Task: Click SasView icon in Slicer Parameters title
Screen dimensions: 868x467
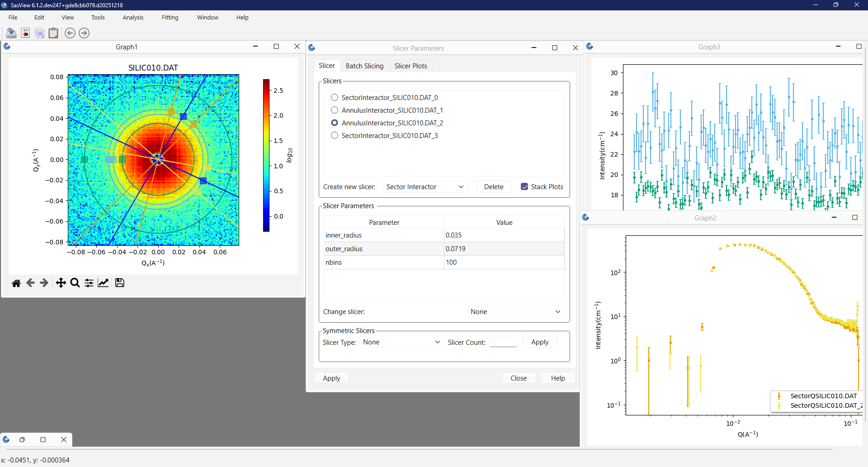Action: [x=311, y=48]
